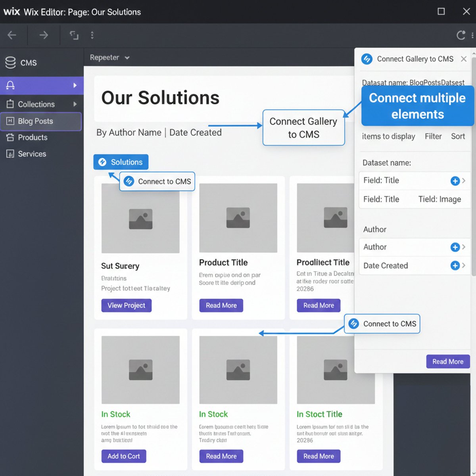Switch to the Sort tab
Image resolution: width=476 pixels, height=476 pixels.
(x=458, y=136)
